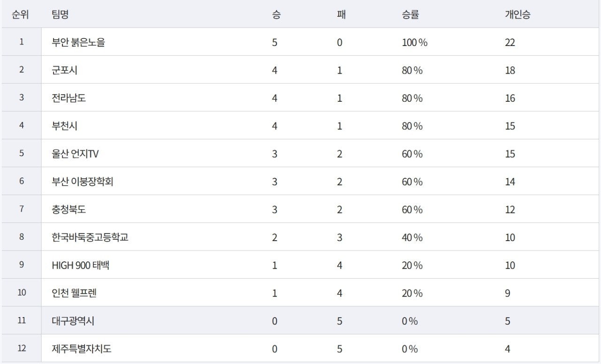Click rank number 12 cell
Screen dimensions: 601x364
[22, 349]
